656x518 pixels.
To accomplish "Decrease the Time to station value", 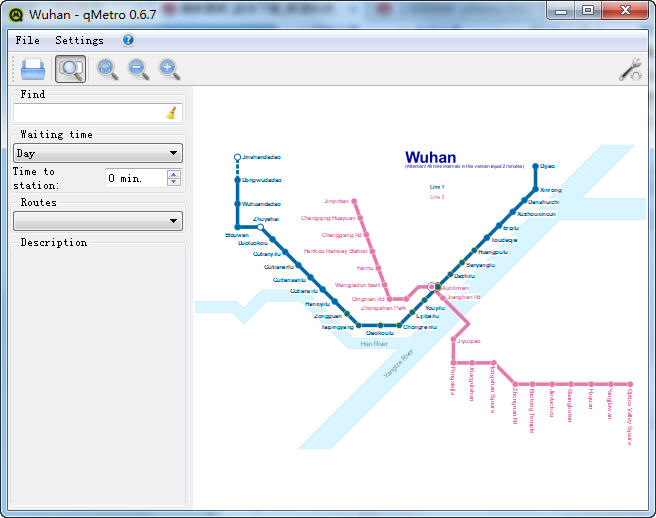I will 174,182.
